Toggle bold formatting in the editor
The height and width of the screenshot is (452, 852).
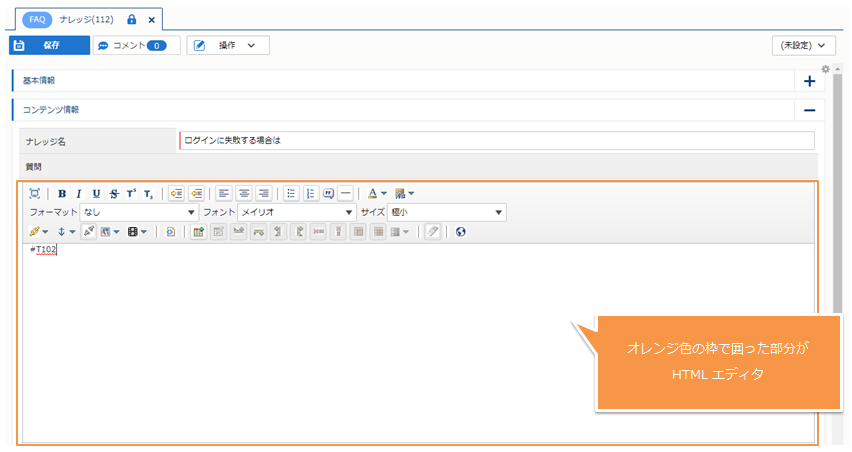tap(62, 193)
